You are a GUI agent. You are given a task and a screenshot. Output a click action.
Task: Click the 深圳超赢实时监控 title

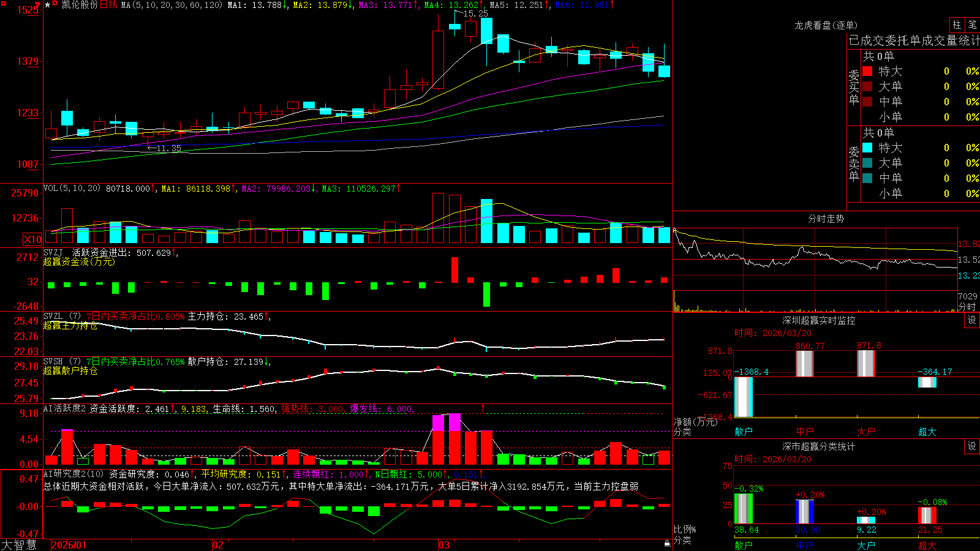pyautogui.click(x=819, y=320)
